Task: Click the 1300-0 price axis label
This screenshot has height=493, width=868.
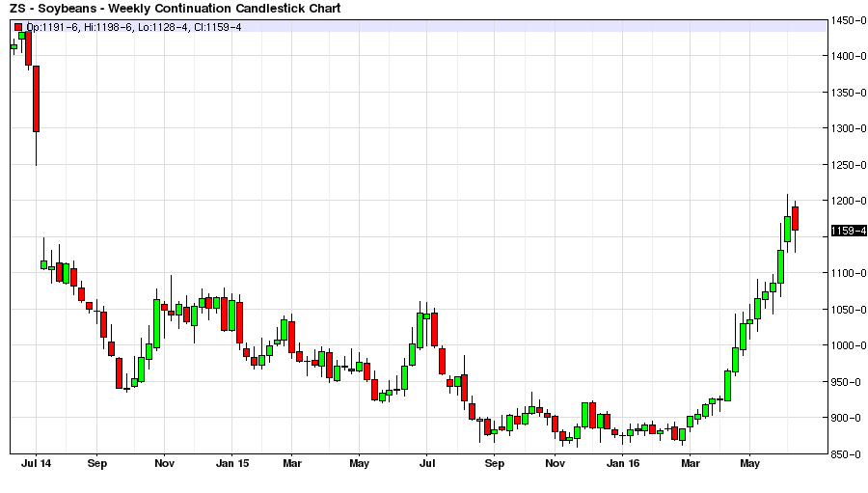Action: (x=848, y=128)
